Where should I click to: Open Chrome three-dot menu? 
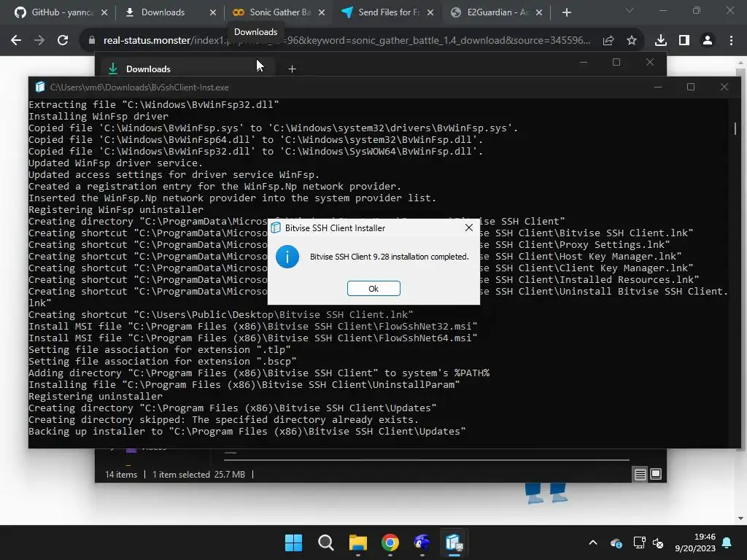(x=731, y=41)
